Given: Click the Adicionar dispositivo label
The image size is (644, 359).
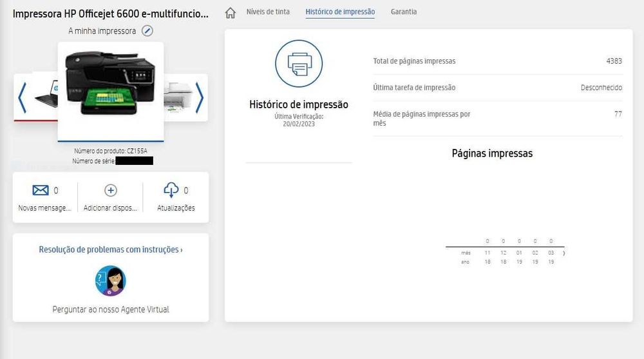Looking at the screenshot, I should (110, 208).
